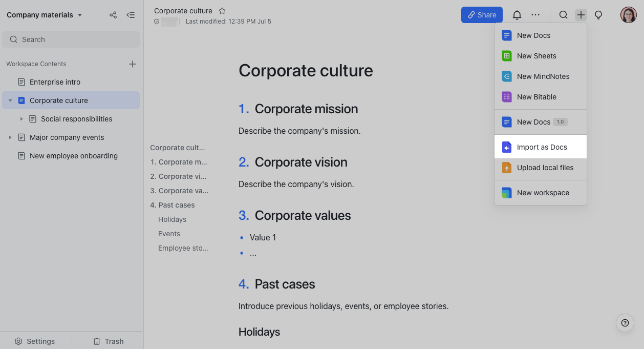Screen dimensions: 644x349
Task: Open the notifications bell
Action: (517, 15)
